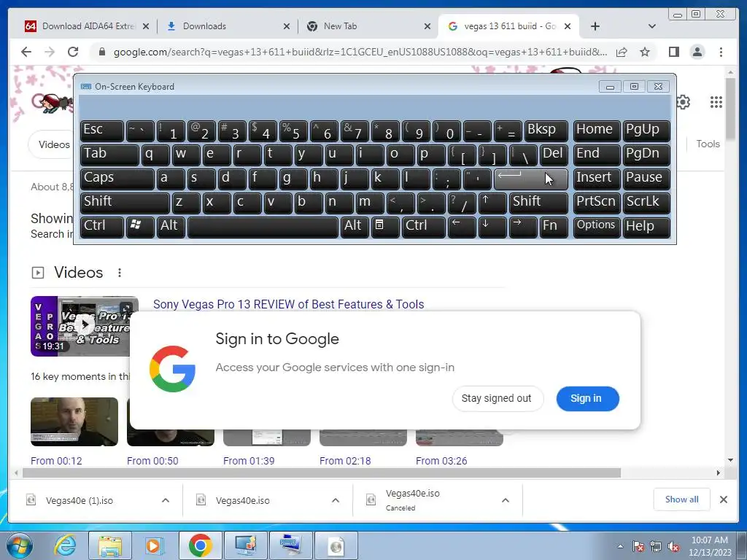Click the page horizontal scrollbar
The width and height of the screenshot is (747, 560).
click(322, 472)
